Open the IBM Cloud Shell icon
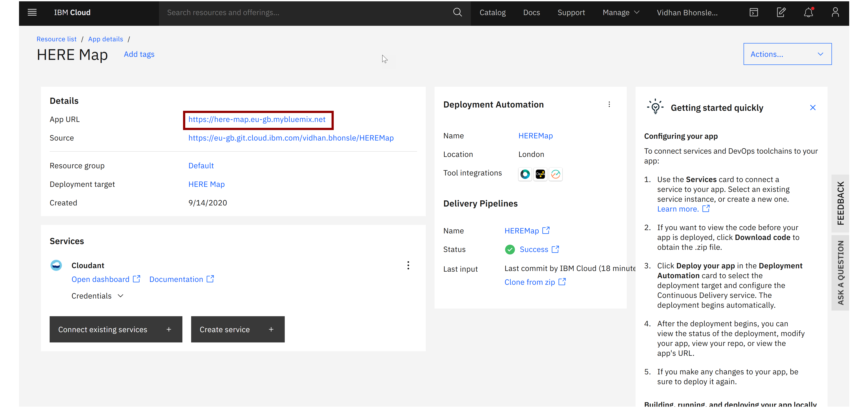The image size is (868, 408). tap(754, 12)
